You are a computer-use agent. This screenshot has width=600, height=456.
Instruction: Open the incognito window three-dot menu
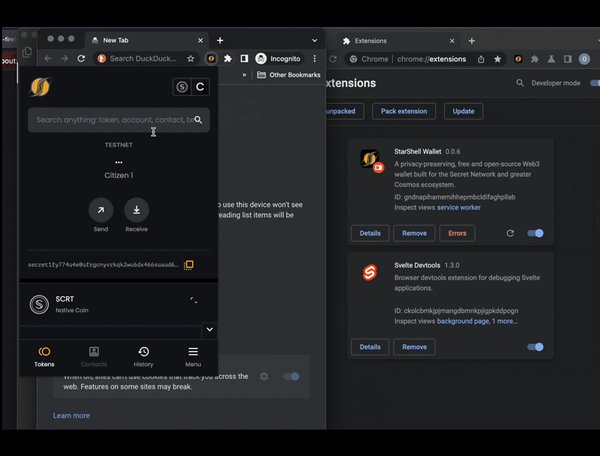pos(315,59)
